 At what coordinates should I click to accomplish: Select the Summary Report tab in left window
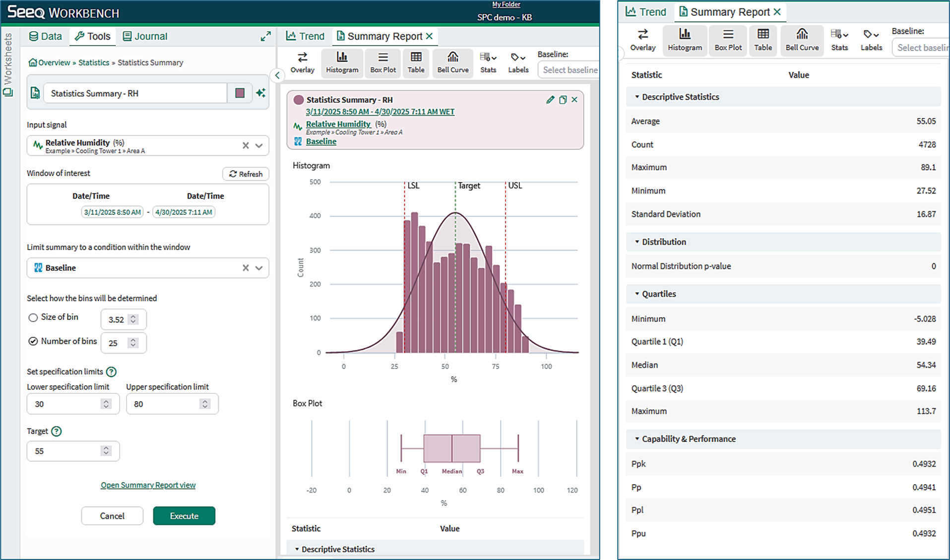(380, 36)
